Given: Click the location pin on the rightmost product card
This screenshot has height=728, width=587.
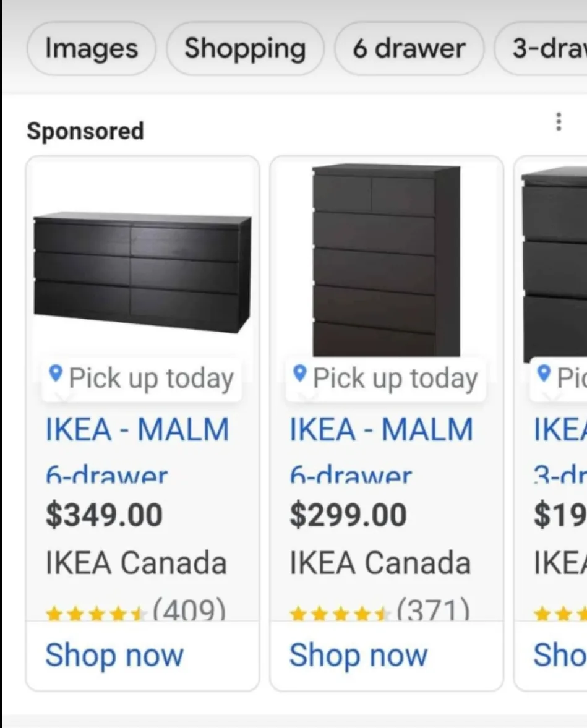Looking at the screenshot, I should coord(544,374).
